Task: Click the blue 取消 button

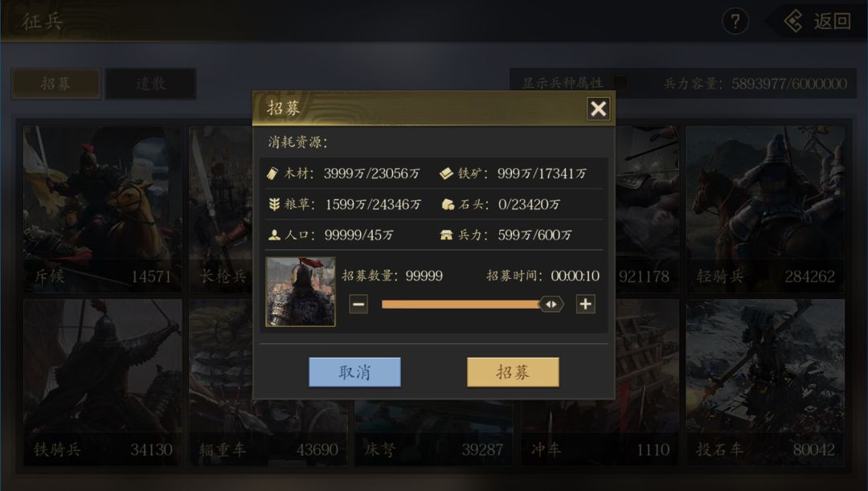Action: (x=355, y=372)
